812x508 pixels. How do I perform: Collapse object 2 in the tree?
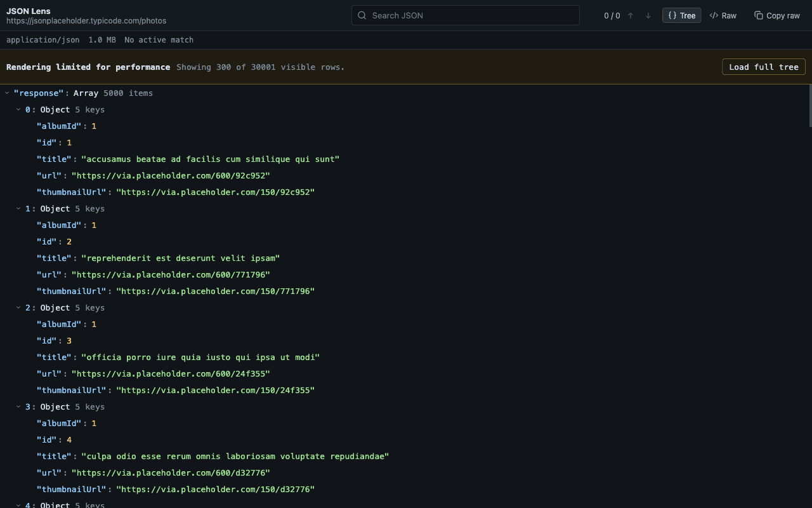[18, 307]
